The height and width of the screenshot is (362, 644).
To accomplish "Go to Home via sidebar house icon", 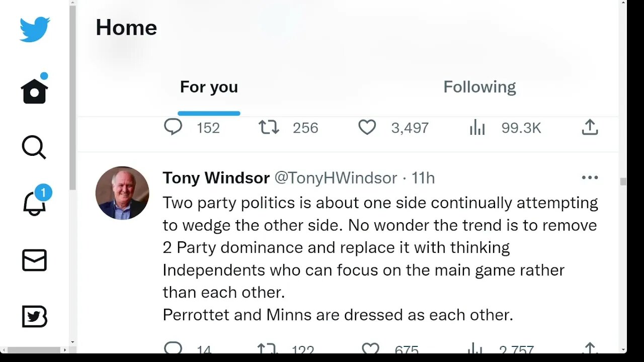I will [34, 92].
